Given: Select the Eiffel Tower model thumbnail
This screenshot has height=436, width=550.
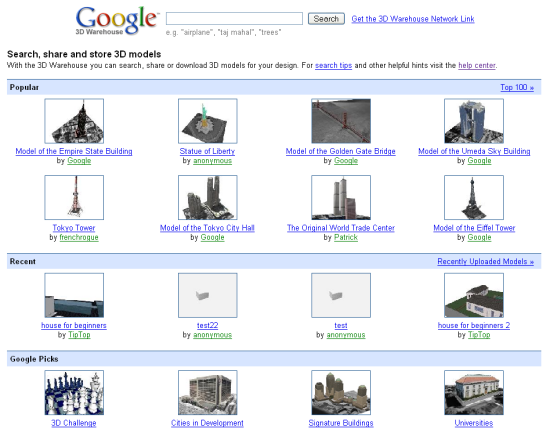Looking at the screenshot, I should (x=474, y=197).
